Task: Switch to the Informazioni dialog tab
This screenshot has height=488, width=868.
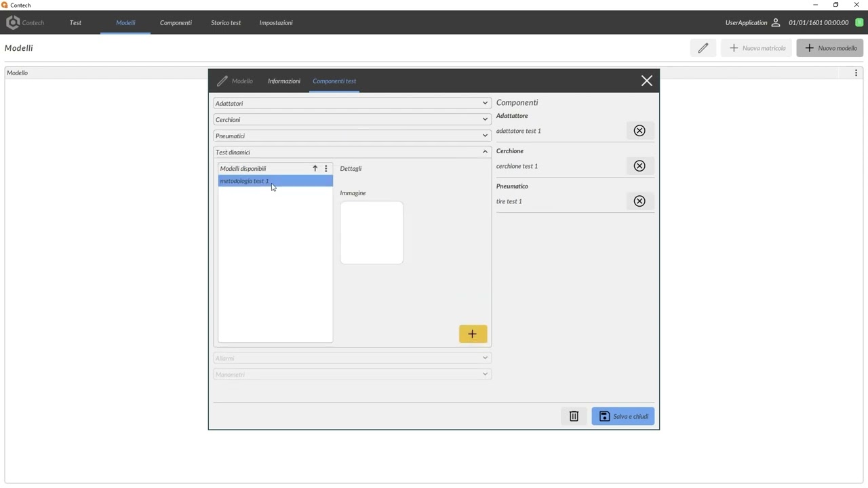Action: 284,81
